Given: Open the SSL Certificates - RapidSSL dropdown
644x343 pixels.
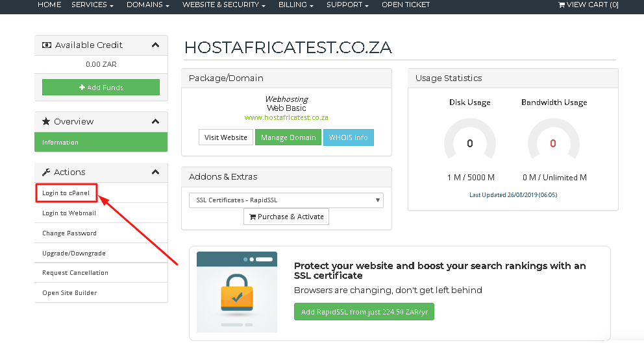Looking at the screenshot, I should pos(286,200).
